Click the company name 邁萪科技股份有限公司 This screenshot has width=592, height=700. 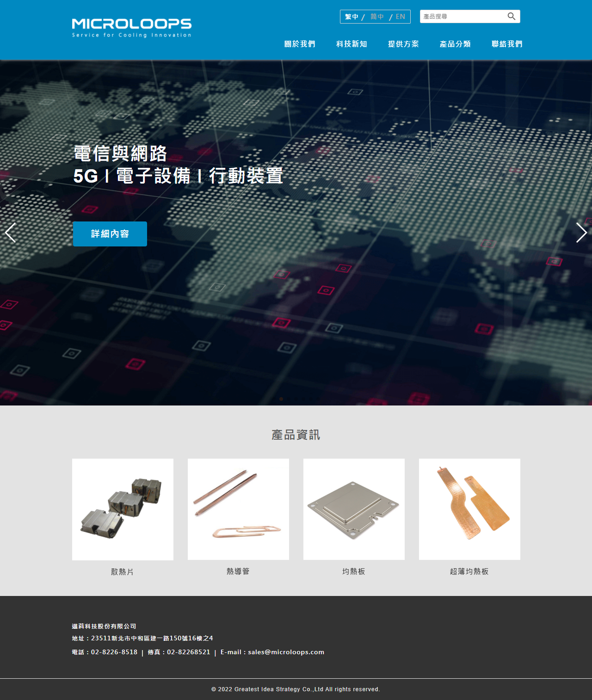point(104,626)
